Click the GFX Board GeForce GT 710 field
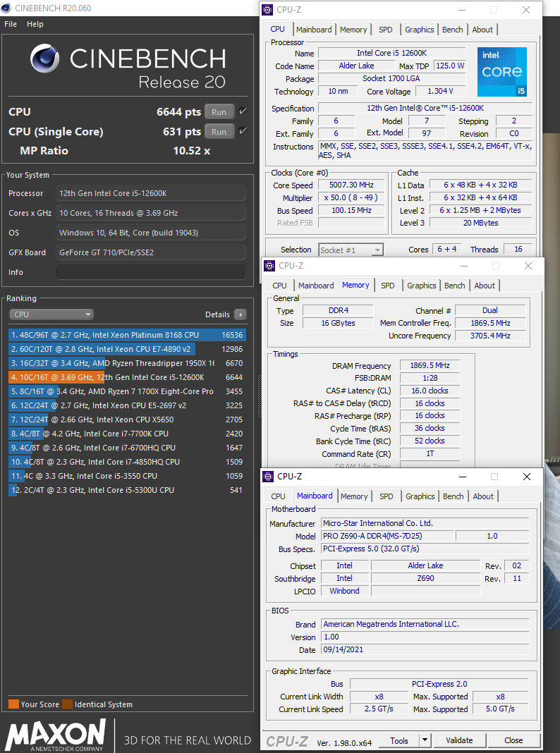This screenshot has width=560, height=753. pyautogui.click(x=151, y=252)
